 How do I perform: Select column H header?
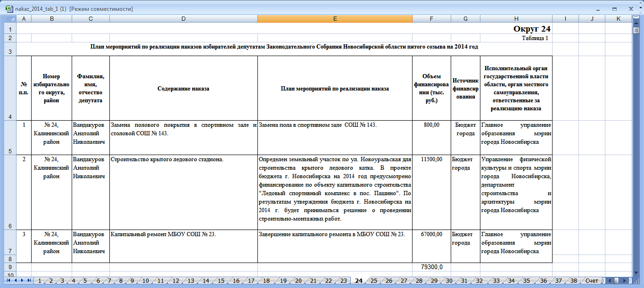(516, 18)
